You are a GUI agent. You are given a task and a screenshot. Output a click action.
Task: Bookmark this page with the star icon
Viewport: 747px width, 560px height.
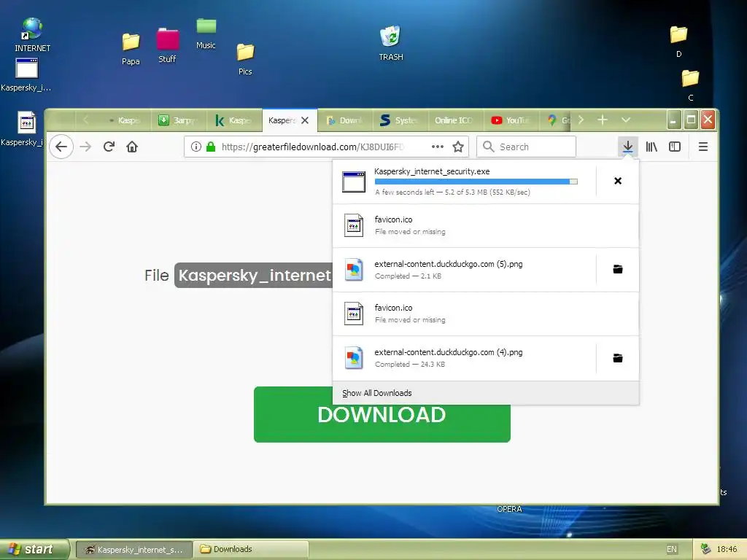coord(458,147)
